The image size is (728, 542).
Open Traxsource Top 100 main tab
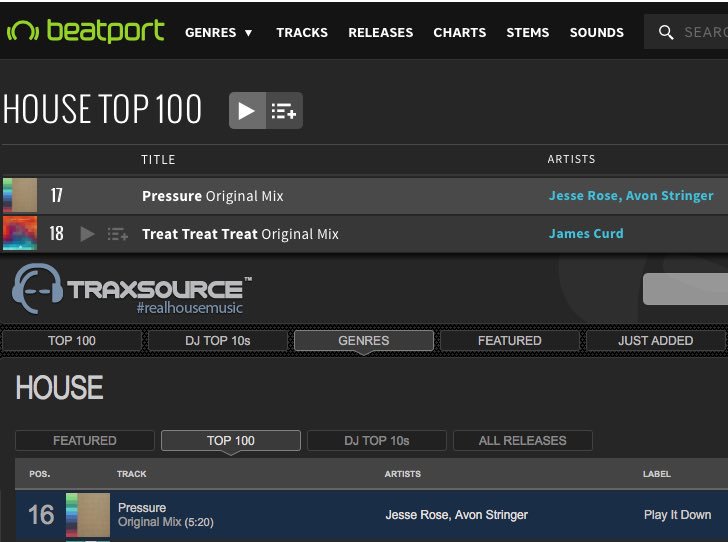click(x=72, y=340)
